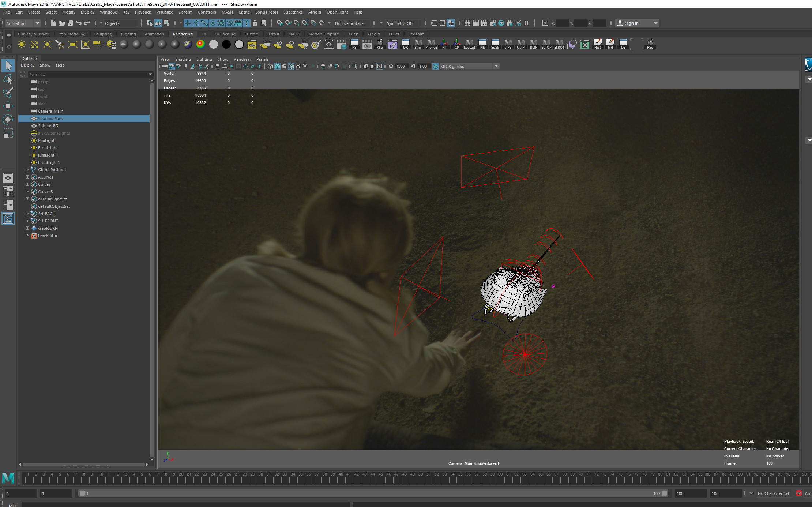Create spot light from shelf
812x507 pixels.
[x=60, y=45]
